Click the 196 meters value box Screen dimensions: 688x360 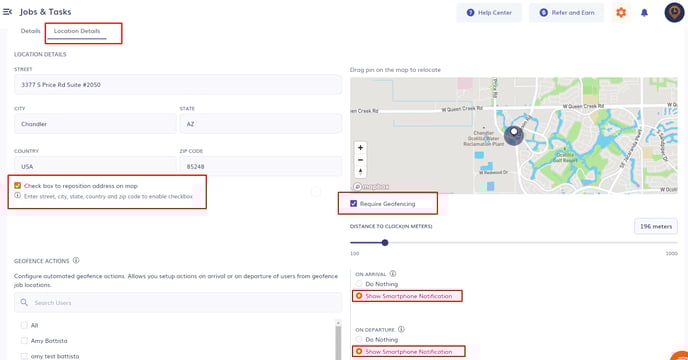click(656, 227)
